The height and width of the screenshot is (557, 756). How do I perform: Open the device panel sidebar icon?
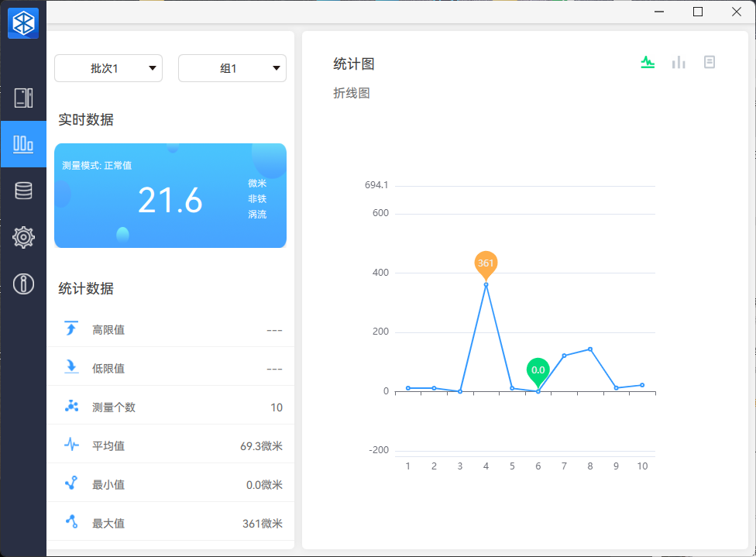tap(23, 98)
